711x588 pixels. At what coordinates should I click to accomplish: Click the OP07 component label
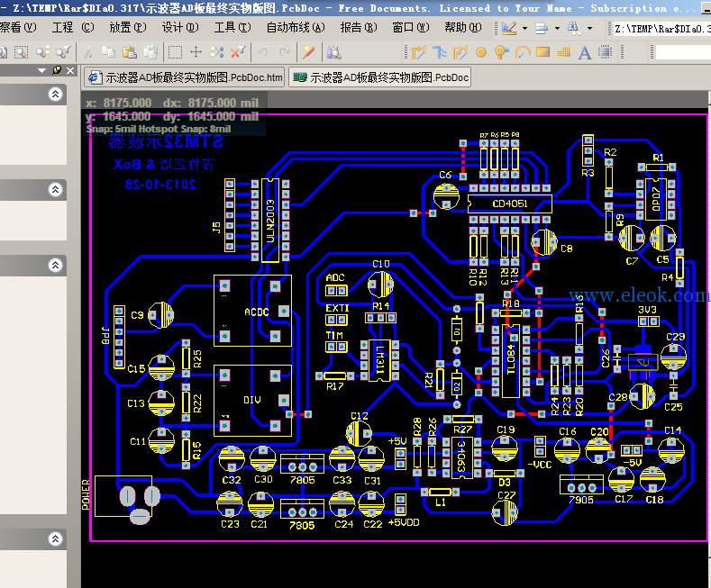click(x=656, y=199)
